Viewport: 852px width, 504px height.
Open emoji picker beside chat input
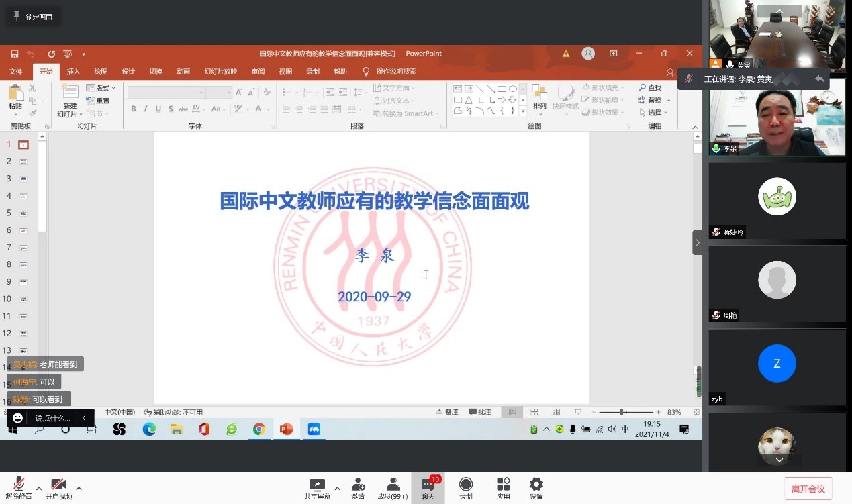(x=18, y=418)
